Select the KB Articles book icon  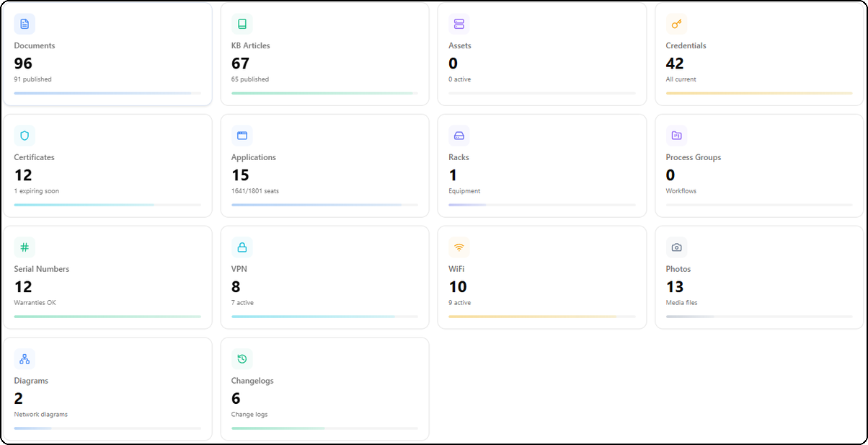242,24
